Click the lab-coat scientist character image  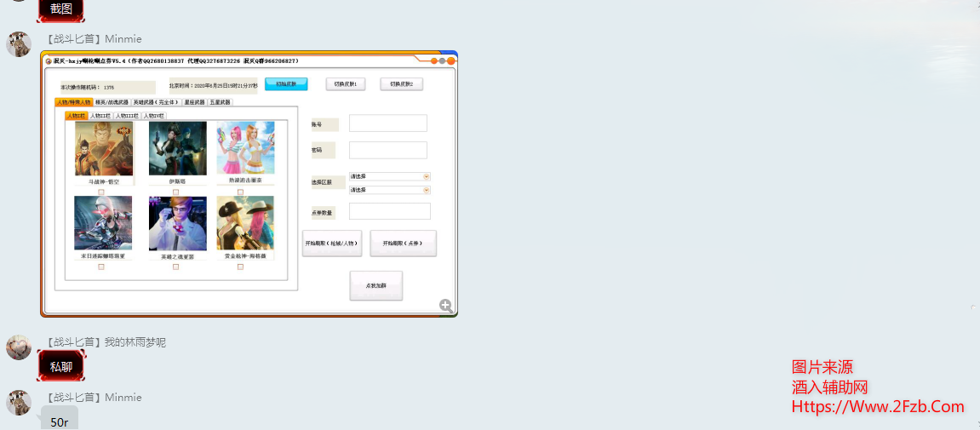pos(177,223)
